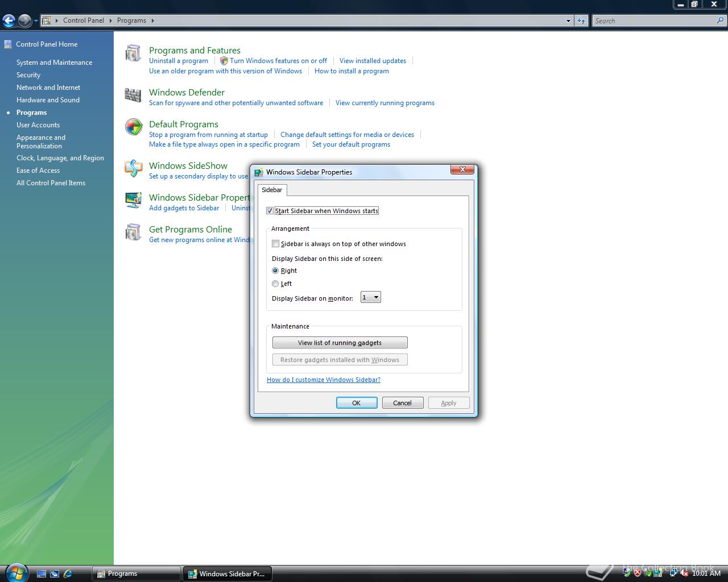Open recent pages dropdown next to Forward
Image resolution: width=728 pixels, height=582 pixels.
point(36,21)
